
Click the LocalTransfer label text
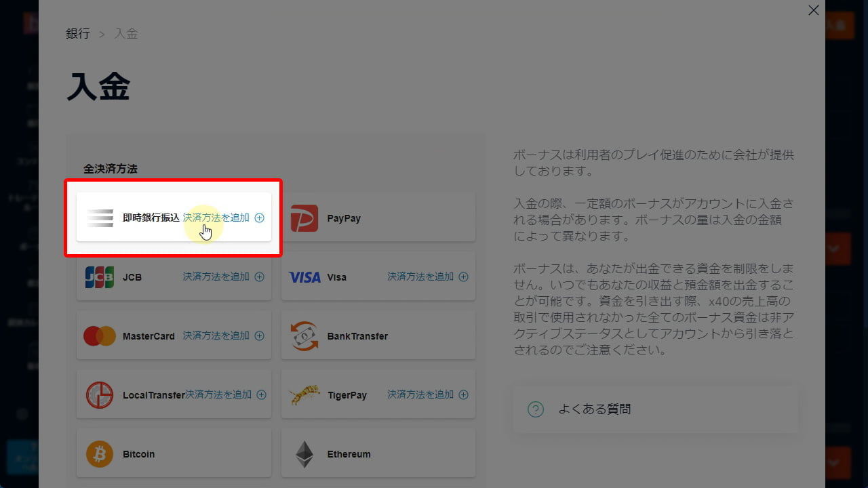click(x=154, y=395)
